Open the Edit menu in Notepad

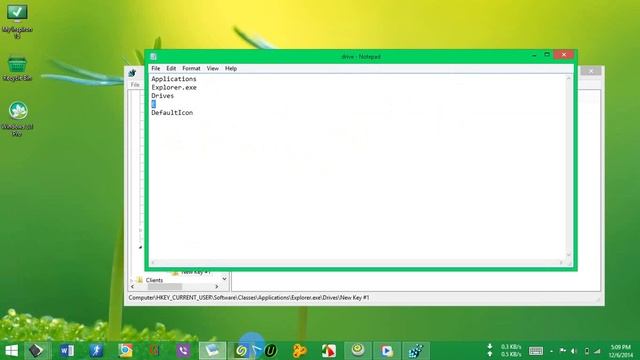tap(171, 69)
